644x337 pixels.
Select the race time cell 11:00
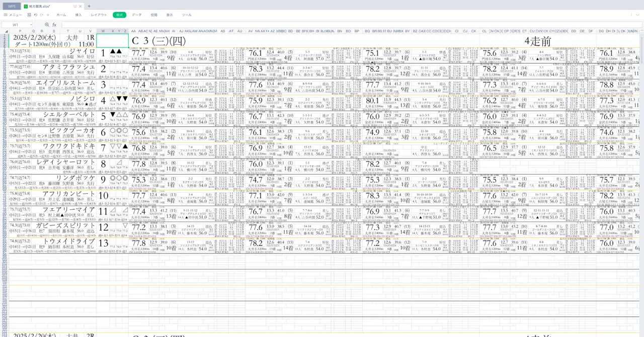(86, 44)
